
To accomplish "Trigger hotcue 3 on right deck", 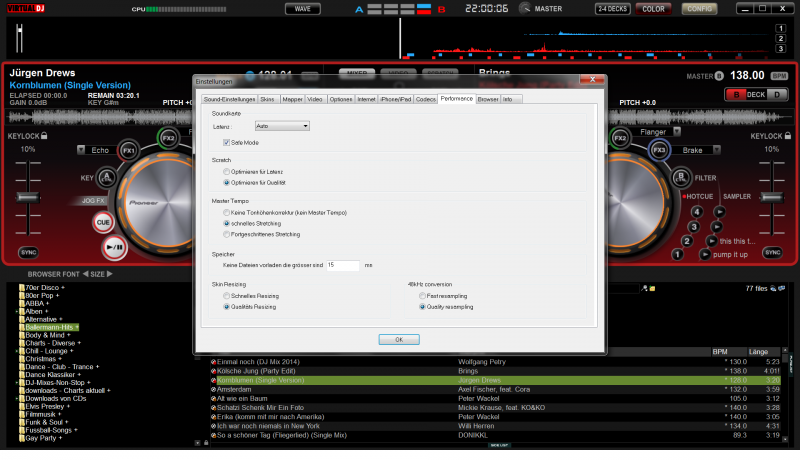I will click(693, 226).
